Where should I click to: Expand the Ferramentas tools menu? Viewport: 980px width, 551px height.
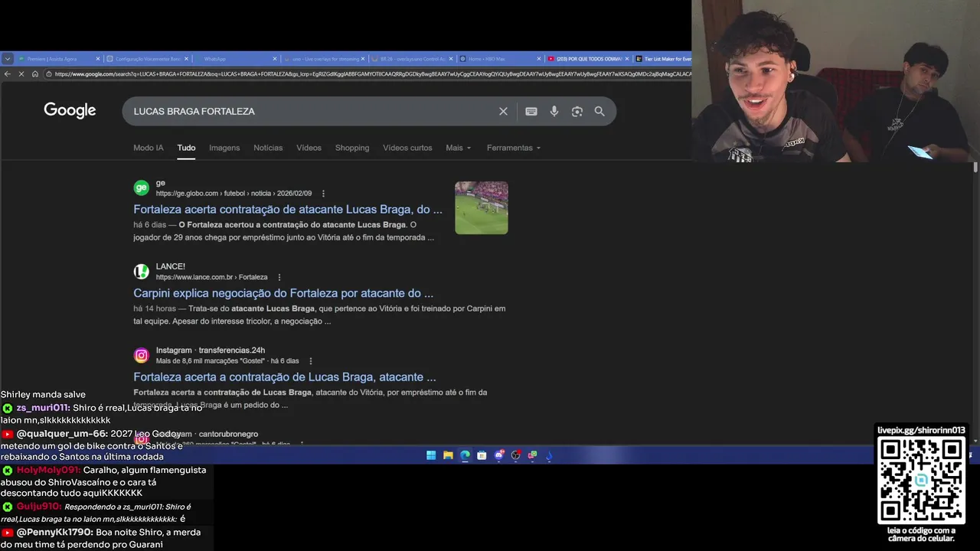513,148
